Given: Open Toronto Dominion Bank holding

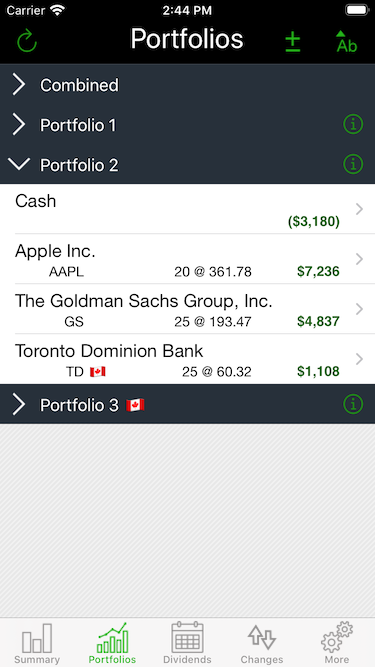Looking at the screenshot, I should (188, 359).
